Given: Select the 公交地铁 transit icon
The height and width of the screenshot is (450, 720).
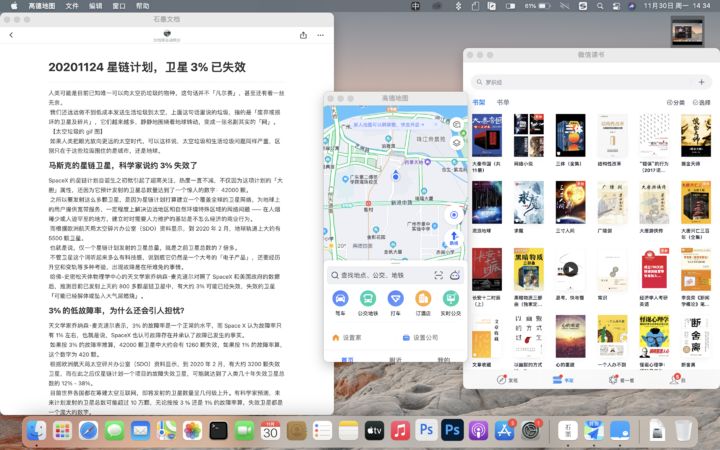Looking at the screenshot, I should [368, 299].
